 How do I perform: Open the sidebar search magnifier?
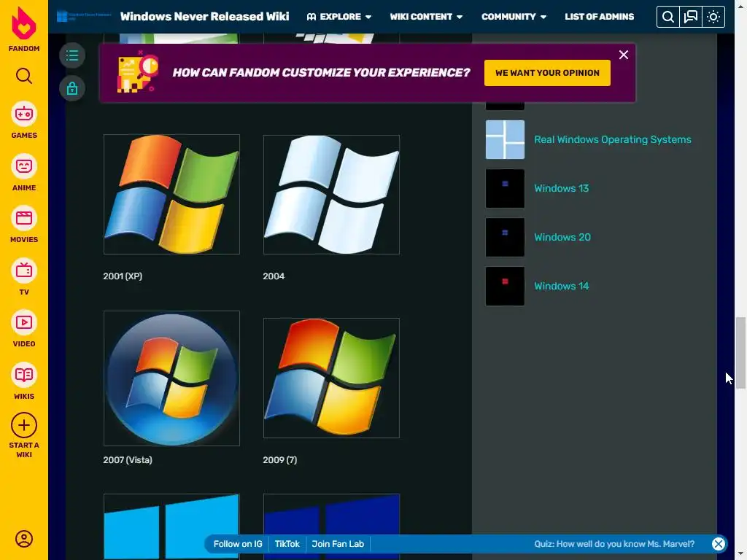(x=24, y=76)
